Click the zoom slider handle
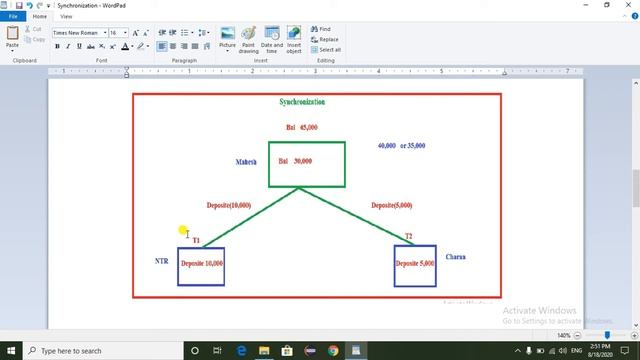Viewport: 640px width, 360px height. (x=607, y=335)
